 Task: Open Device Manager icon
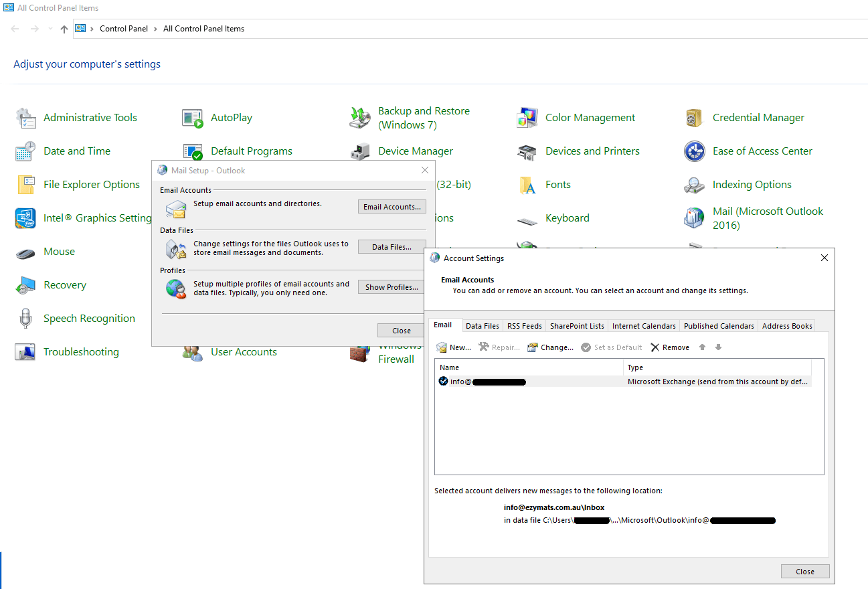click(360, 151)
